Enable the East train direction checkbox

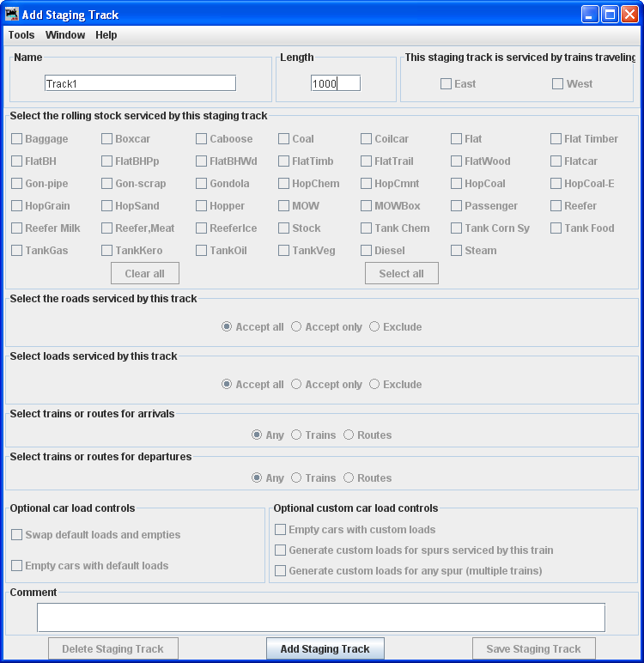tap(446, 84)
